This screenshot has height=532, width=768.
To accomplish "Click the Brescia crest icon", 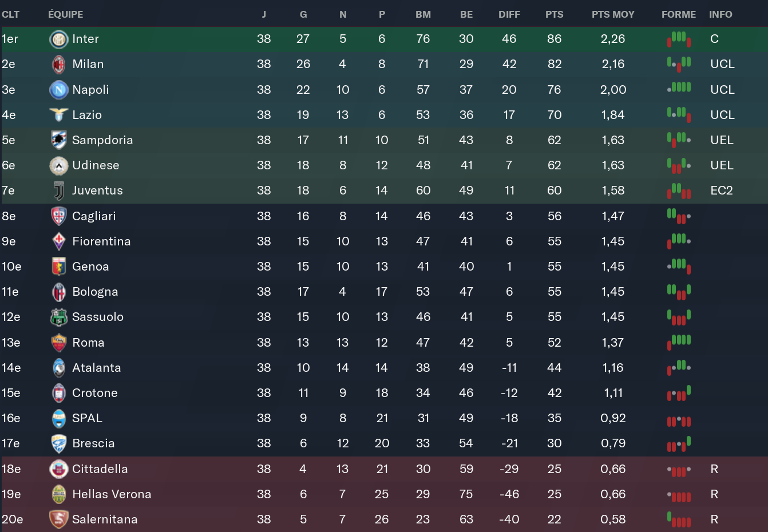I will 59,443.
